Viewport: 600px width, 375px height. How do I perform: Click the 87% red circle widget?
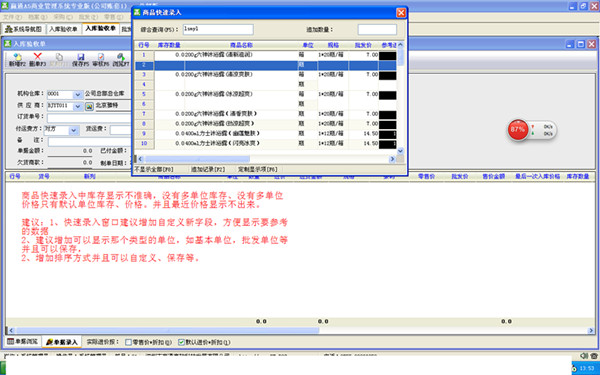(517, 130)
